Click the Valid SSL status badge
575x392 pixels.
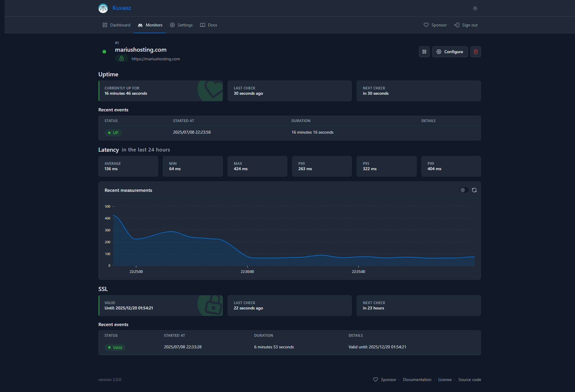tap(115, 347)
